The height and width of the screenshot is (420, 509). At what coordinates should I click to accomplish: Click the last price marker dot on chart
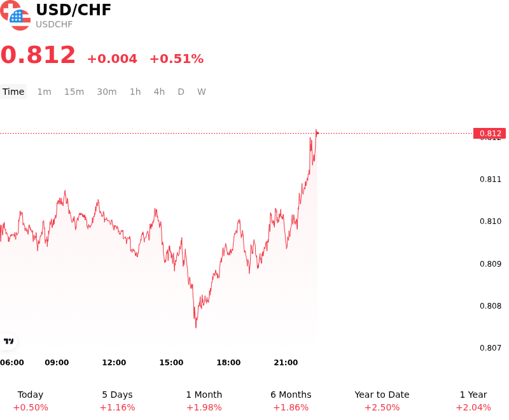pos(317,133)
